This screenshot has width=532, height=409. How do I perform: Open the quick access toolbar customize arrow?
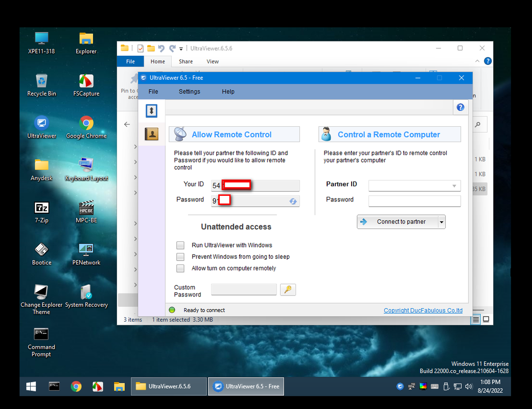[181, 49]
